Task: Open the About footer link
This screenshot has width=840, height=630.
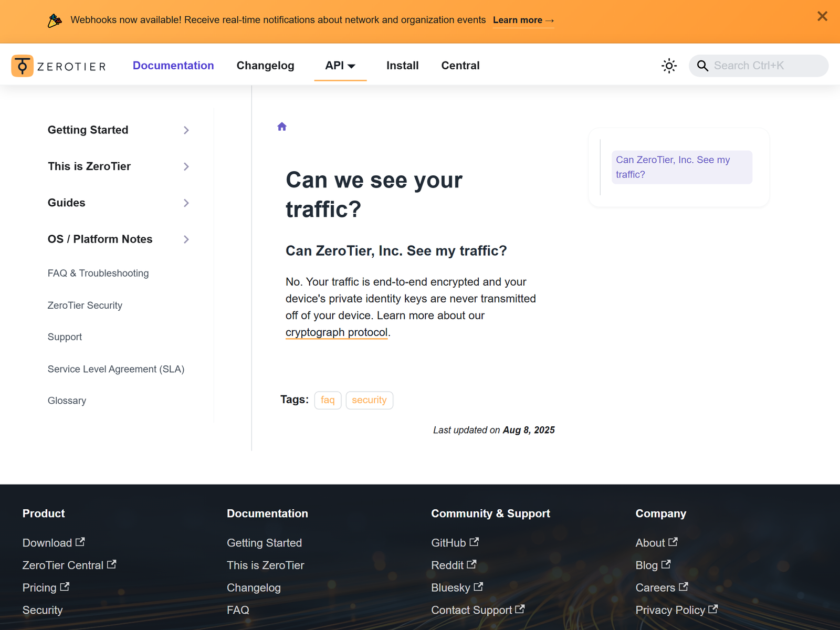Action: (650, 543)
